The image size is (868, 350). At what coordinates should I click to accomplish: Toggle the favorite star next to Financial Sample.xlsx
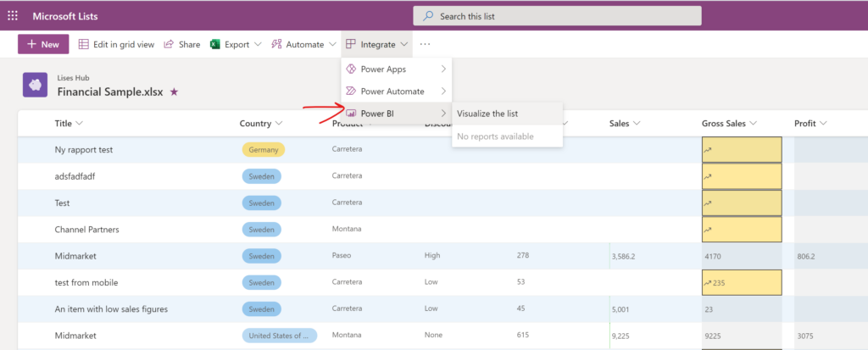(x=174, y=92)
